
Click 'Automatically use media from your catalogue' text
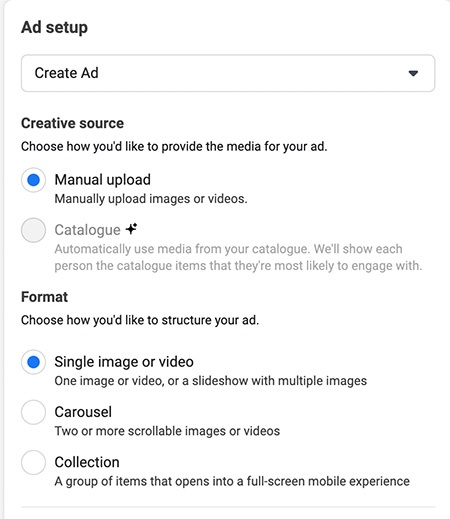point(238,257)
